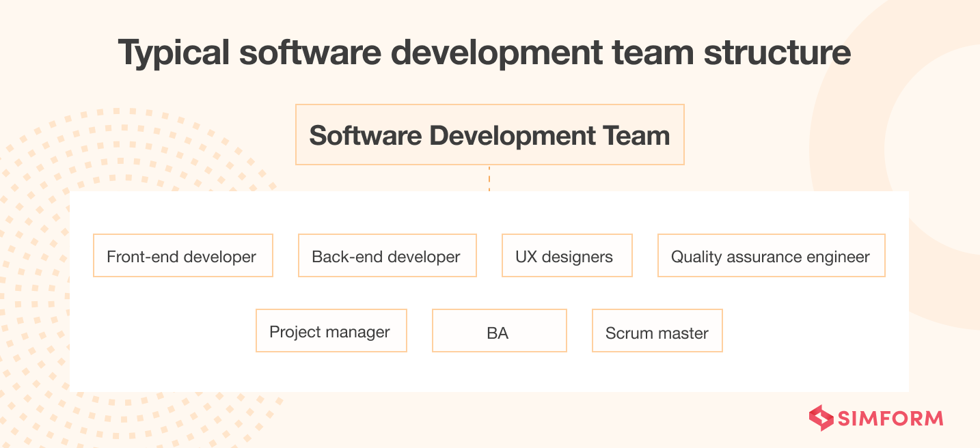Click the Scrum master box
Screen dimensions: 980x448
[x=657, y=331]
